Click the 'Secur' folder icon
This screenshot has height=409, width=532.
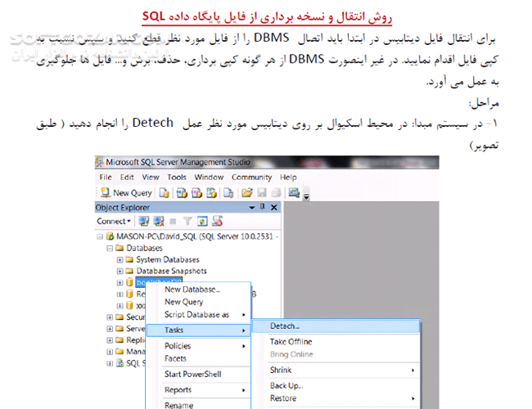(119, 317)
